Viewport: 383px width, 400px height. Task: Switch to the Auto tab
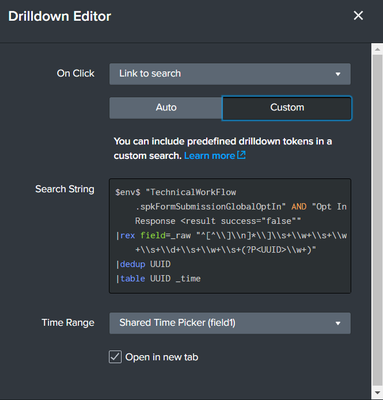coord(166,108)
